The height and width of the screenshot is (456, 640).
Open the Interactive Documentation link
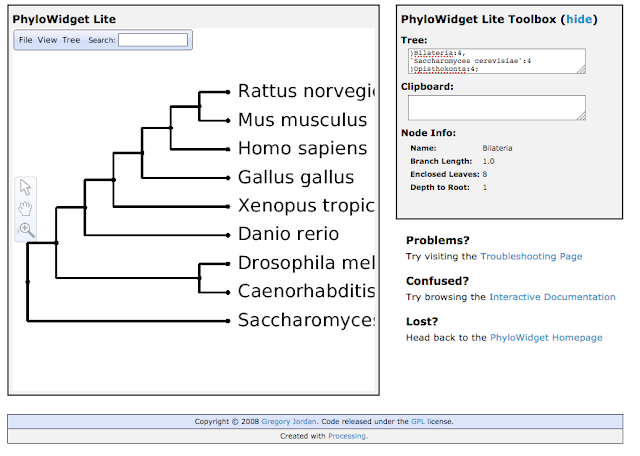click(552, 297)
